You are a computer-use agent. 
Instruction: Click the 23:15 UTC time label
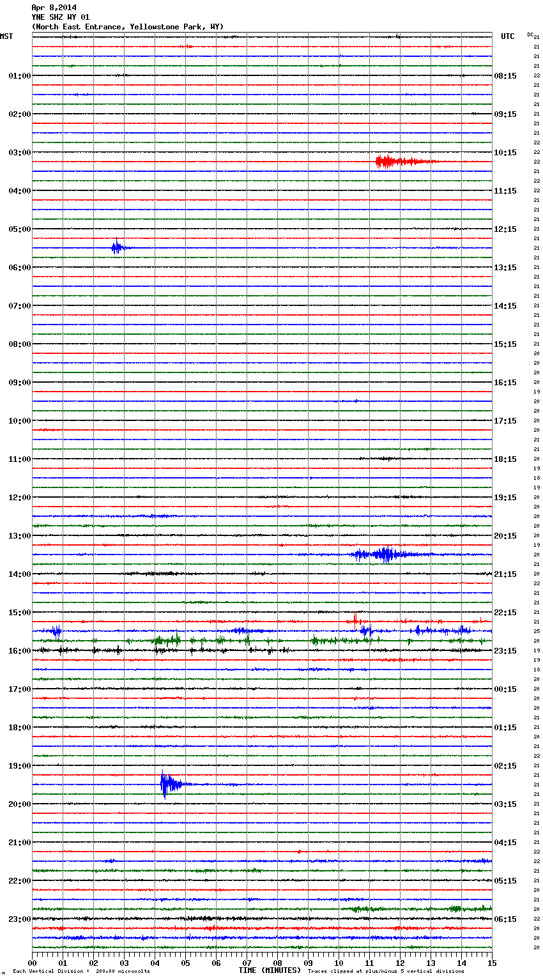[x=505, y=651]
